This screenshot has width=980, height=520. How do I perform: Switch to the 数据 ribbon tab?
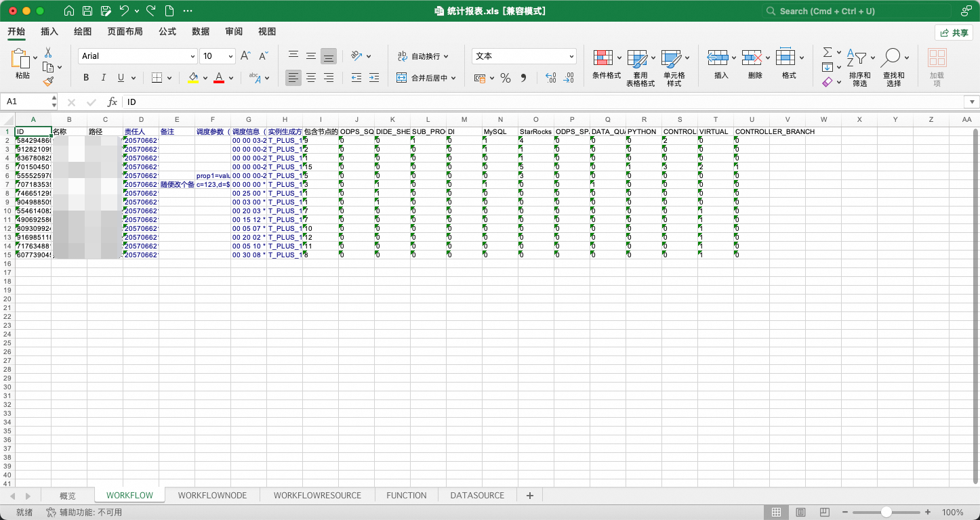[201, 32]
